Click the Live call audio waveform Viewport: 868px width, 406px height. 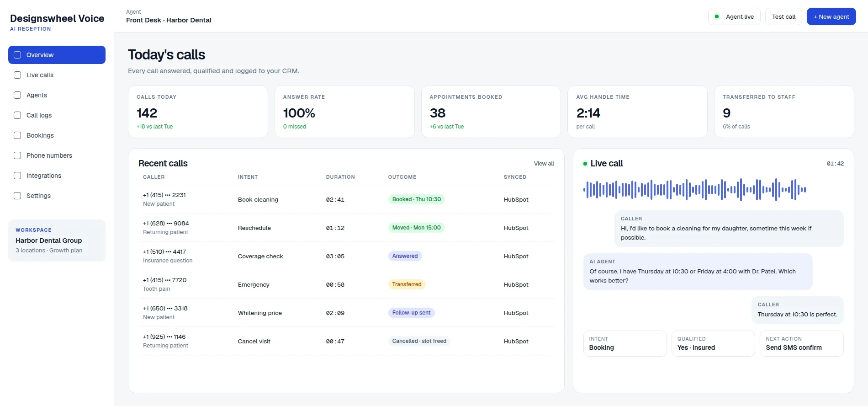point(694,189)
